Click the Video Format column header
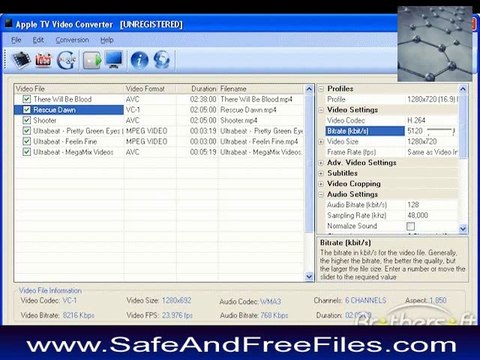This screenshot has width=480, height=360. point(150,89)
